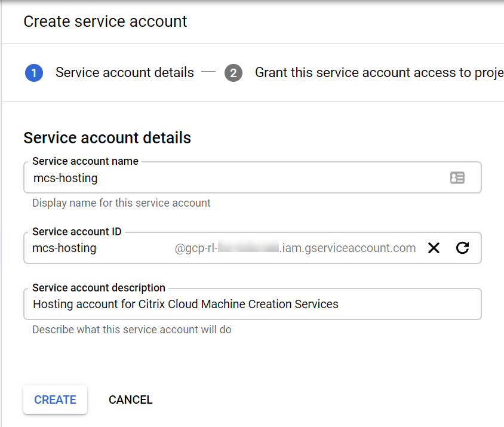Click the gray step 2 circle
The width and height of the screenshot is (504, 427).
(233, 73)
